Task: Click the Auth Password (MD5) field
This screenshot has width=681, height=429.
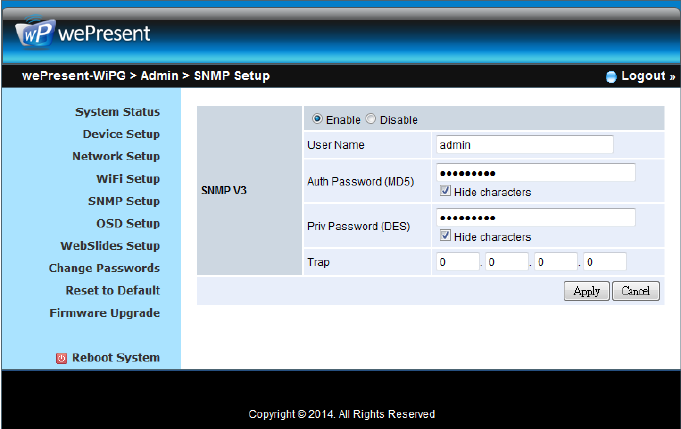Action: click(536, 173)
